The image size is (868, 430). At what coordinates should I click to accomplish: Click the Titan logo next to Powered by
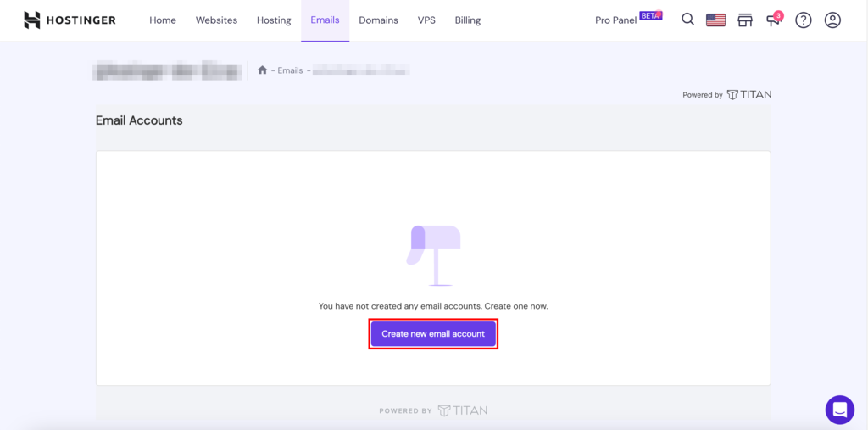coord(749,95)
